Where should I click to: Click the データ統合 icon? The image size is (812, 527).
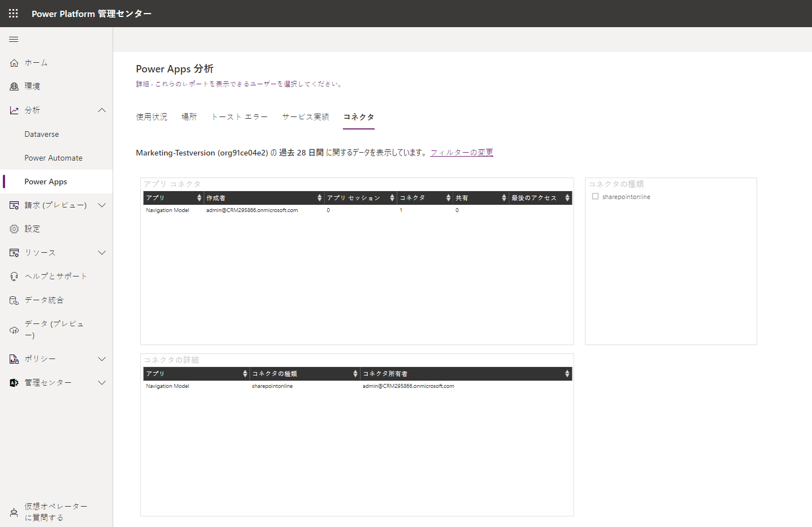14,300
